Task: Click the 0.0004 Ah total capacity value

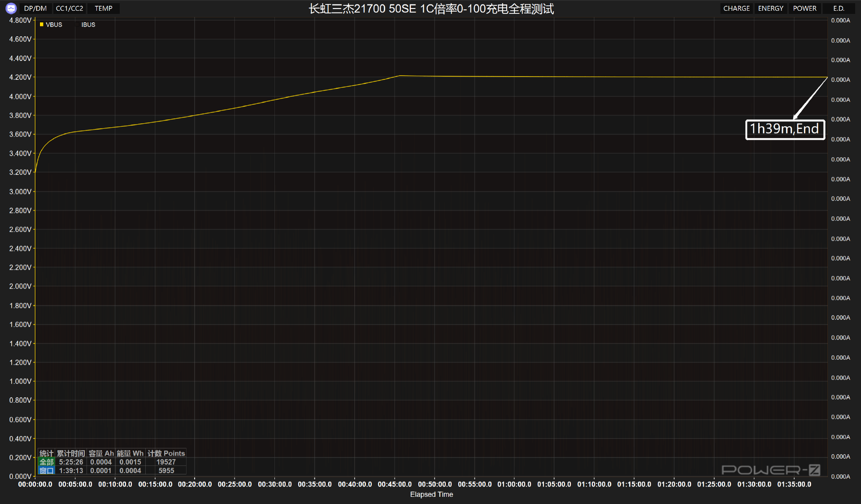Action: (x=101, y=462)
